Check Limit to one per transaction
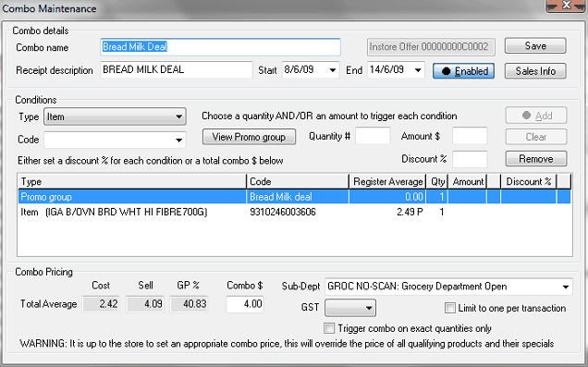Screen dimensions: 588x367 click(449, 308)
